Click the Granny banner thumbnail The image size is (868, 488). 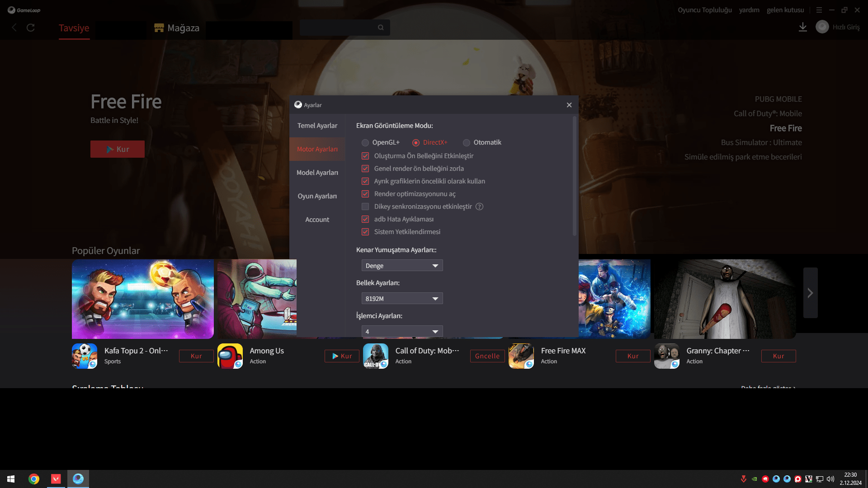[725, 299]
